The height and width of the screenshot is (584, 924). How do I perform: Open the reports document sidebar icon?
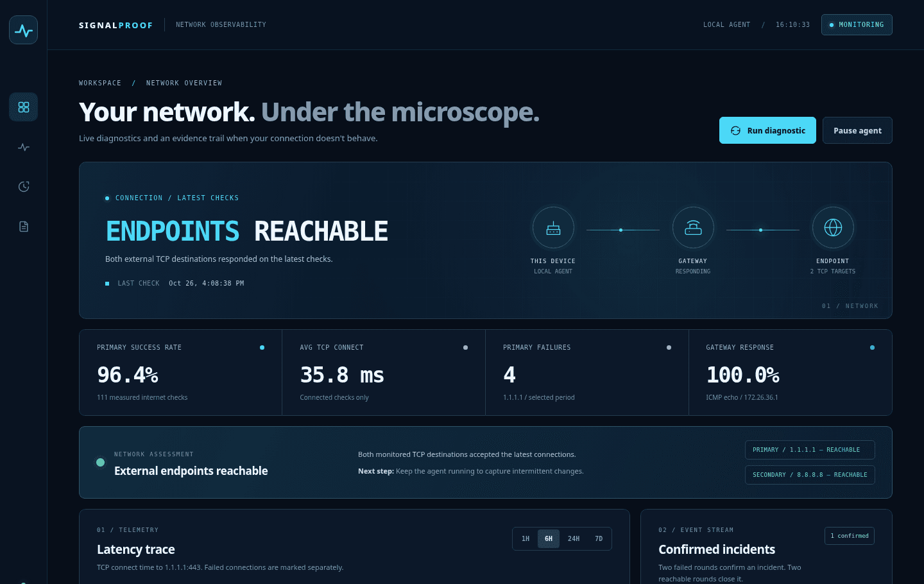24,227
